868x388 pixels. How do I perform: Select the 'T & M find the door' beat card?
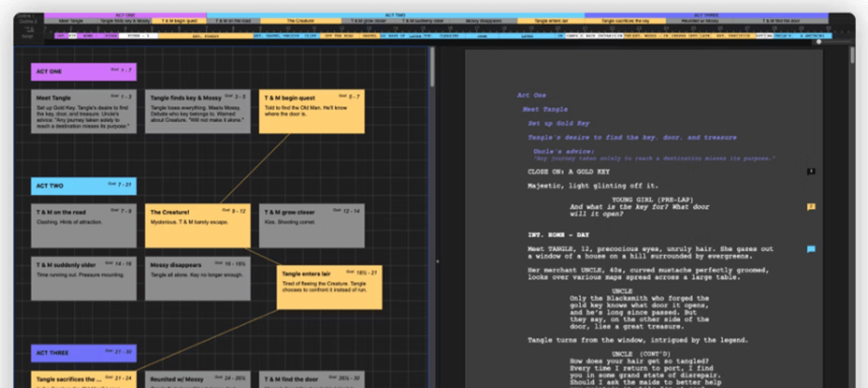(312, 379)
